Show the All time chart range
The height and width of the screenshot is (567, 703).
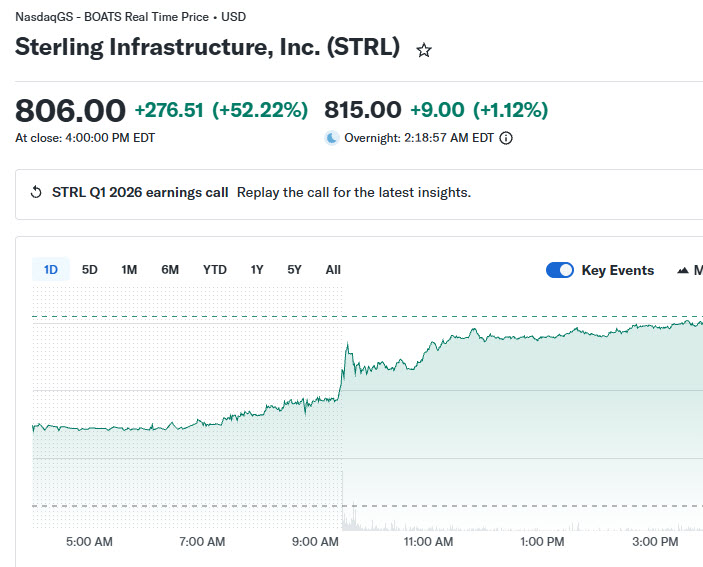pyautogui.click(x=333, y=270)
